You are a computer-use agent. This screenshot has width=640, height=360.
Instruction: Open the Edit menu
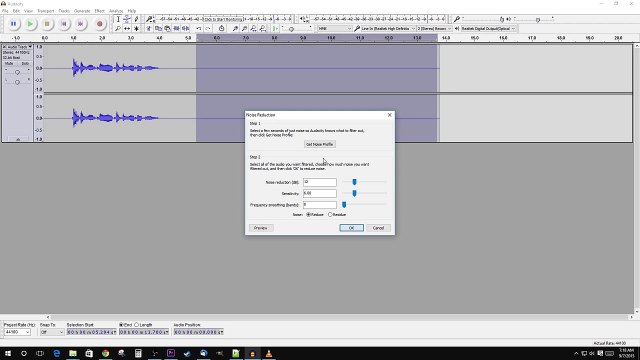(x=16, y=11)
